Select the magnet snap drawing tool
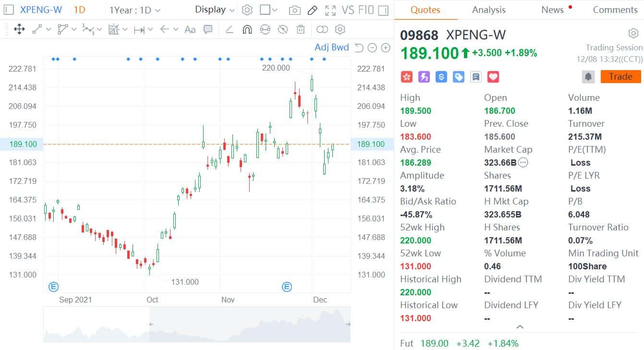Viewport: 644px width, 350px height. click(x=247, y=30)
